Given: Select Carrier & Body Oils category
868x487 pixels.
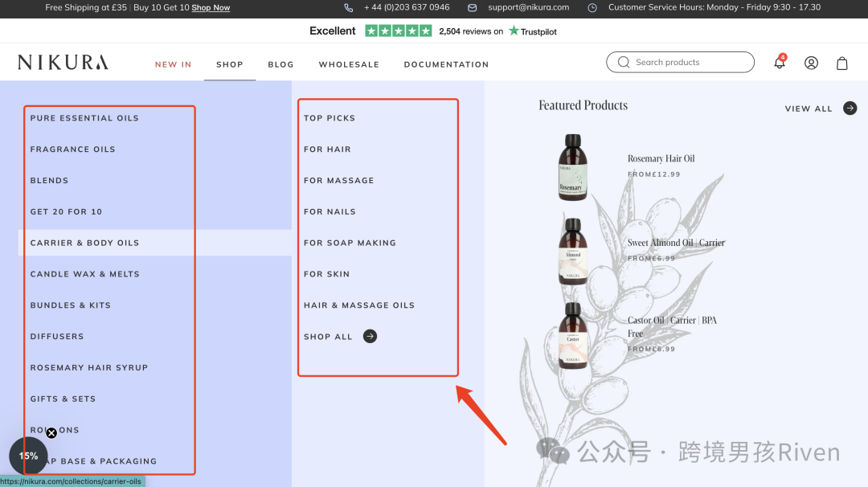Looking at the screenshot, I should pos(84,243).
